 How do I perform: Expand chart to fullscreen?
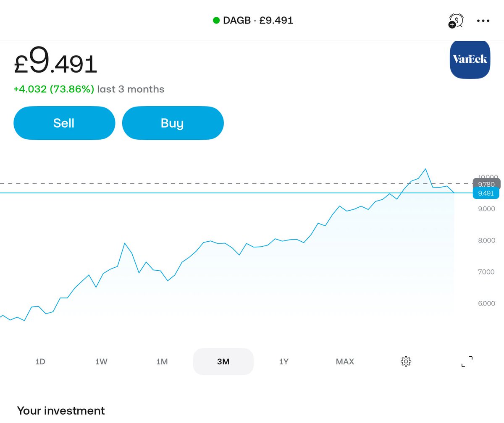click(x=467, y=361)
